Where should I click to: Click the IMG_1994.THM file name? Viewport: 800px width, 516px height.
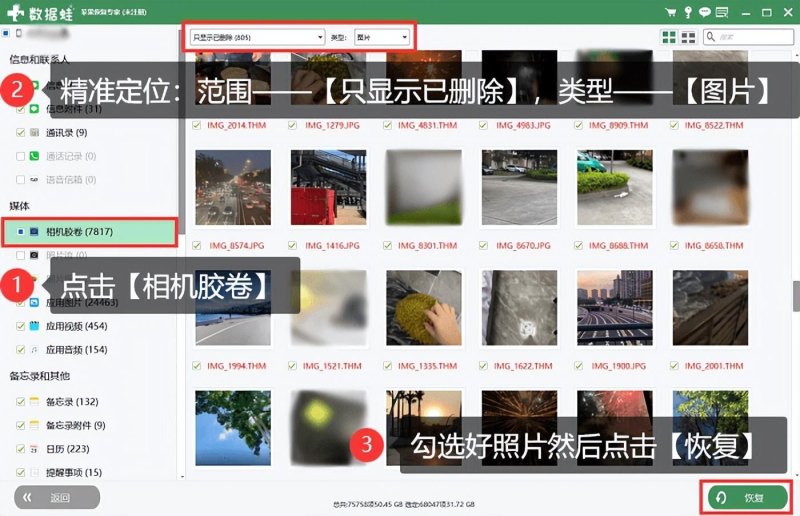point(237,366)
